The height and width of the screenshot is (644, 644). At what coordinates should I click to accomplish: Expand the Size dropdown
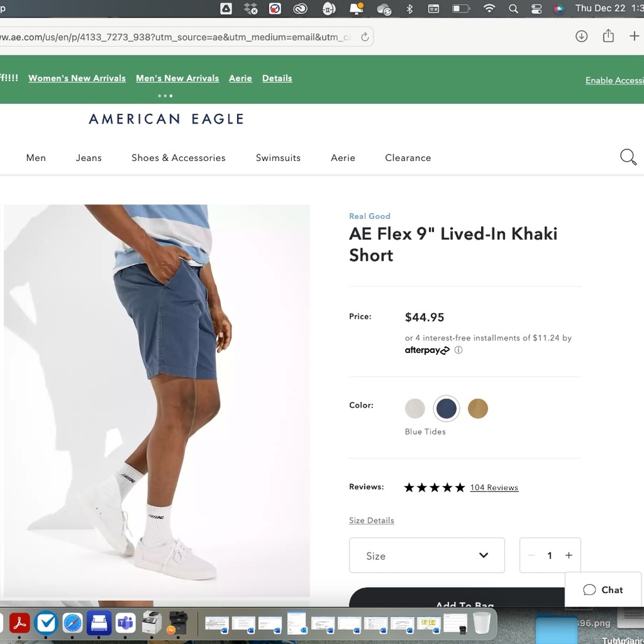(427, 555)
